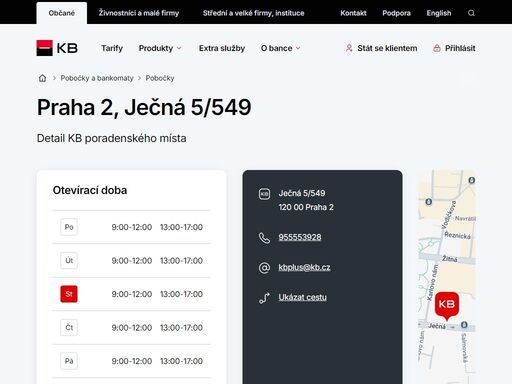512x384 pixels.
Task: Click the phone icon beside 955553928
Action: [264, 238]
